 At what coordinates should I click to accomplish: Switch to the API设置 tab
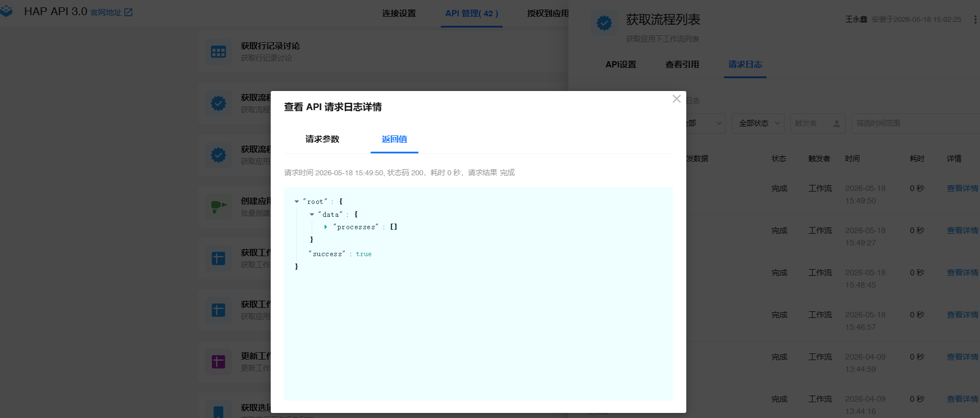(x=621, y=65)
